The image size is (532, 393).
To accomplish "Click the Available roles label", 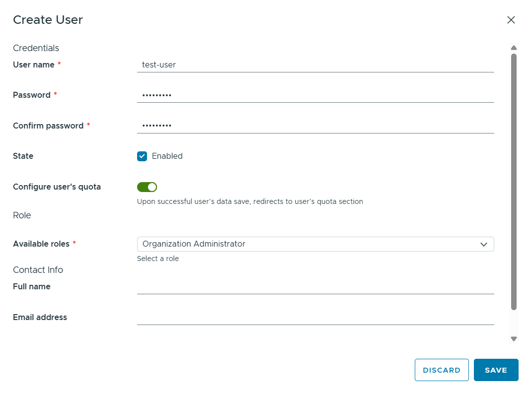I will [x=41, y=244].
